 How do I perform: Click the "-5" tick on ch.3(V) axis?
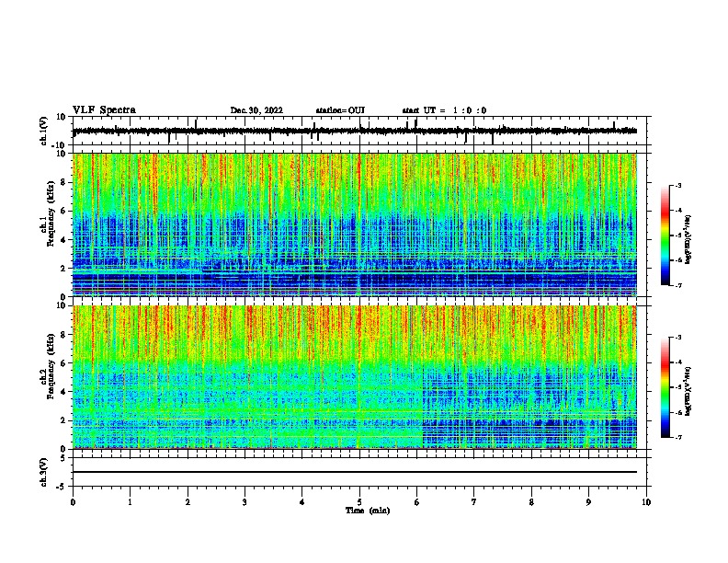(x=63, y=487)
